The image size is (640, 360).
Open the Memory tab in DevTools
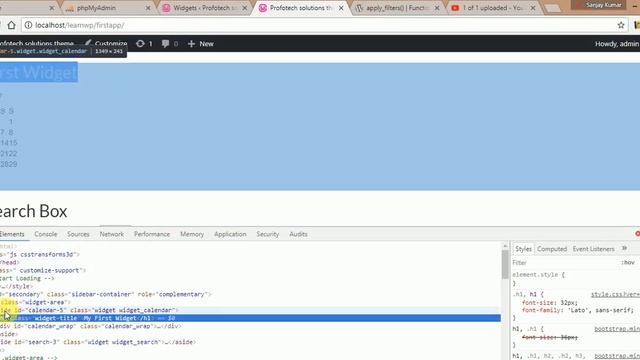(192, 234)
